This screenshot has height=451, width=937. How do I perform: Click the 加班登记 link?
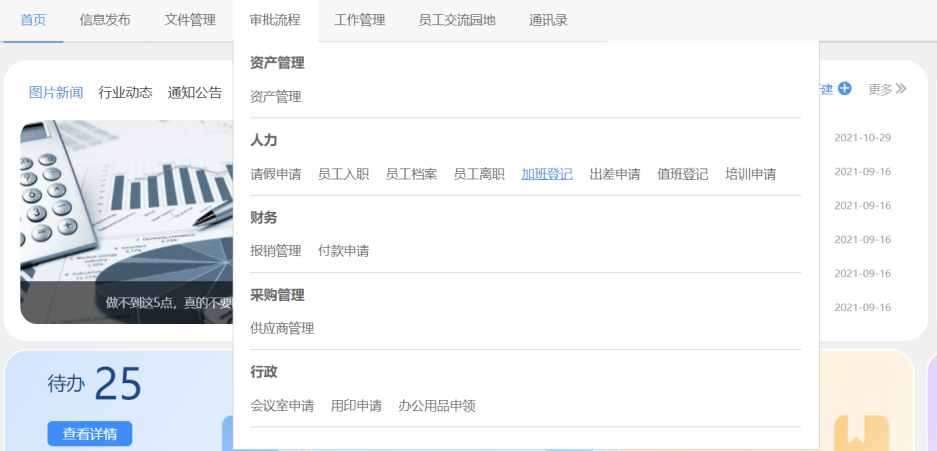[547, 174]
